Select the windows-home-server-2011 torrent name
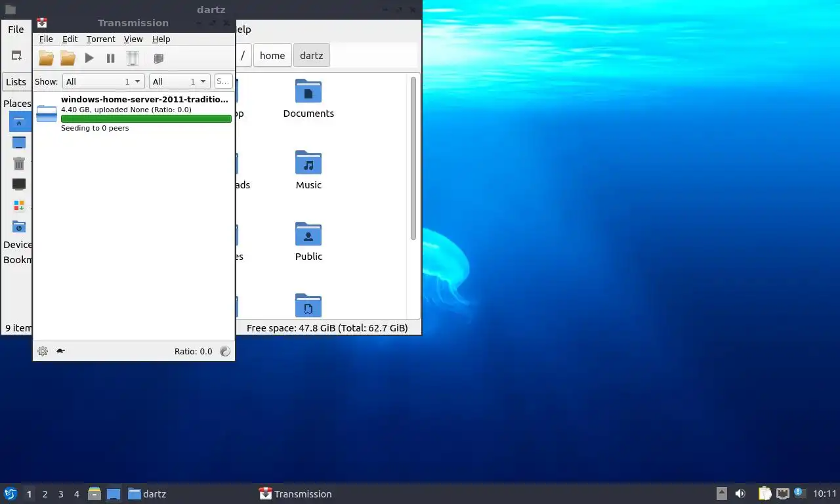 pos(144,99)
